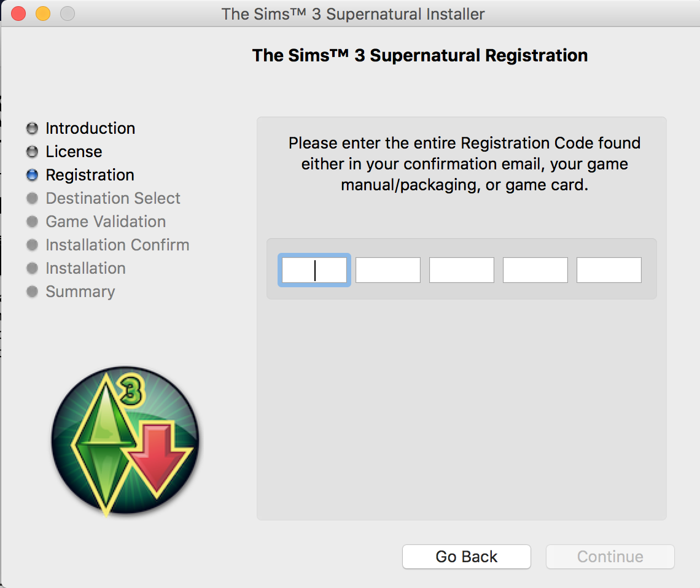700x588 pixels.
Task: Click the License step label
Action: tap(74, 152)
